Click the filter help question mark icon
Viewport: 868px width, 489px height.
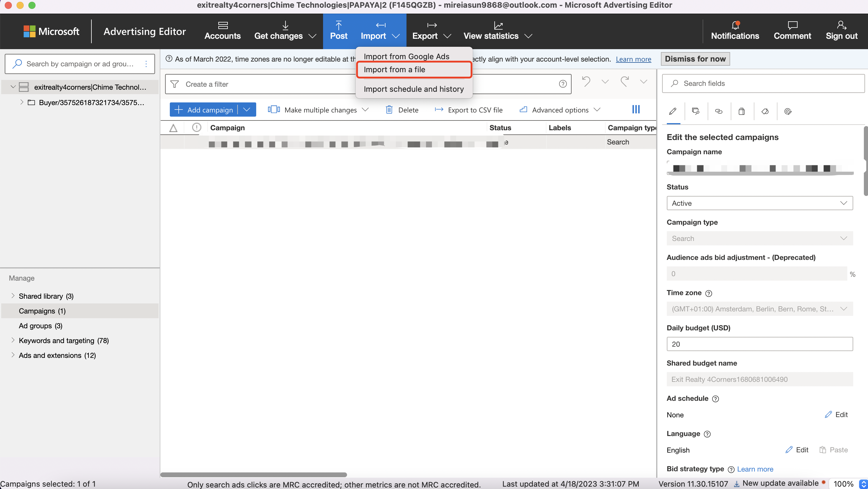[562, 84]
